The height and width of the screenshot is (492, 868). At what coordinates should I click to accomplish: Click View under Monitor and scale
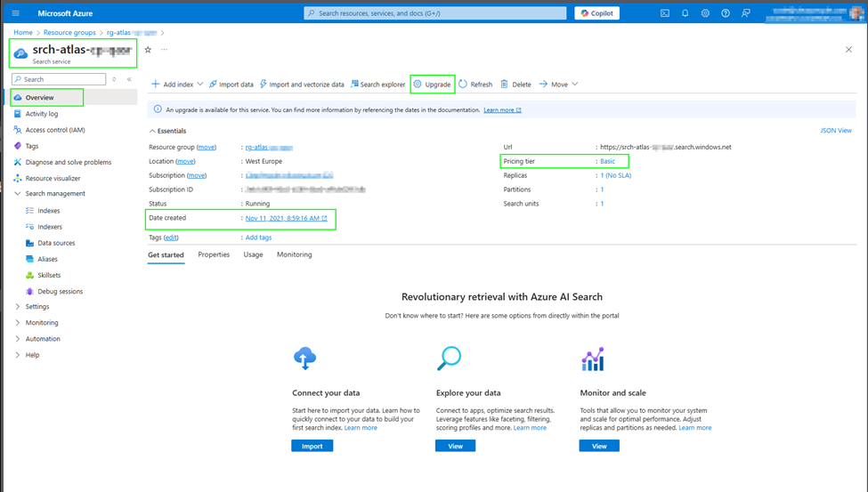point(599,446)
